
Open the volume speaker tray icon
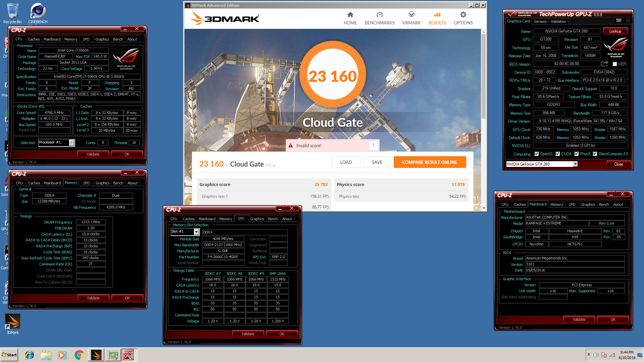tap(596, 355)
